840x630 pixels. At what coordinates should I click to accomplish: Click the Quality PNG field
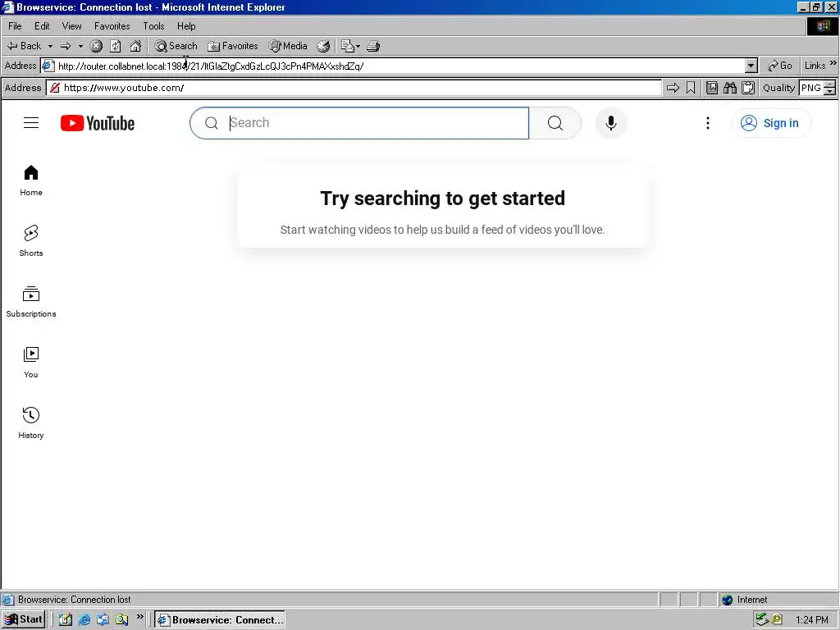[x=811, y=88]
